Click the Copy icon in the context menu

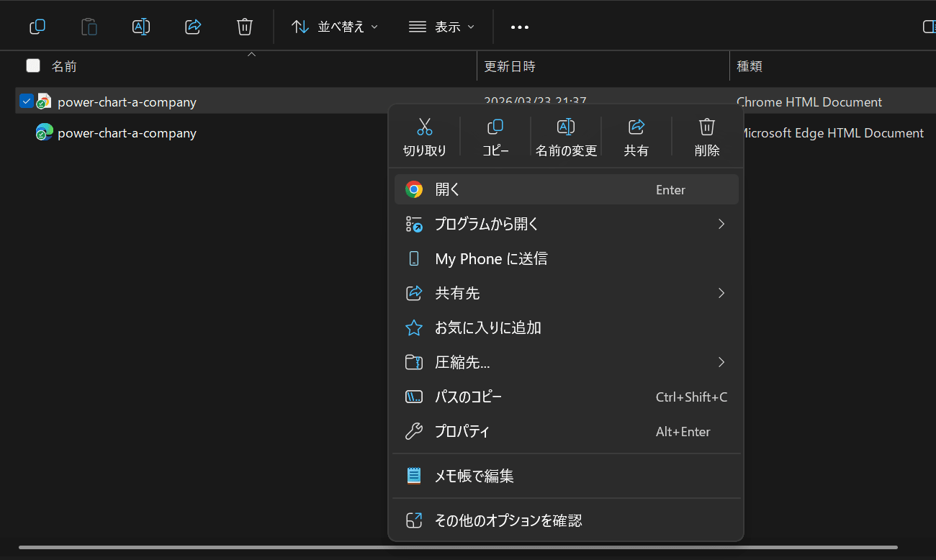click(495, 127)
